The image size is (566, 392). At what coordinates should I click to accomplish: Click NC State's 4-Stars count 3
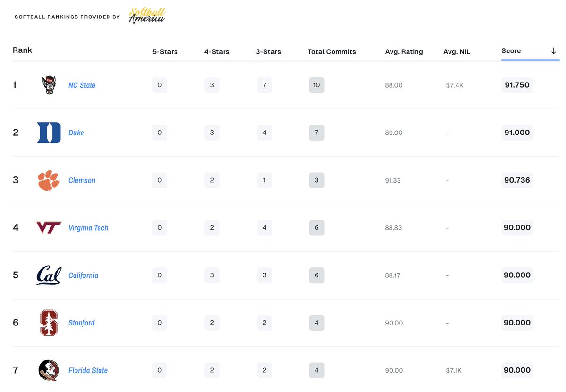pos(212,85)
